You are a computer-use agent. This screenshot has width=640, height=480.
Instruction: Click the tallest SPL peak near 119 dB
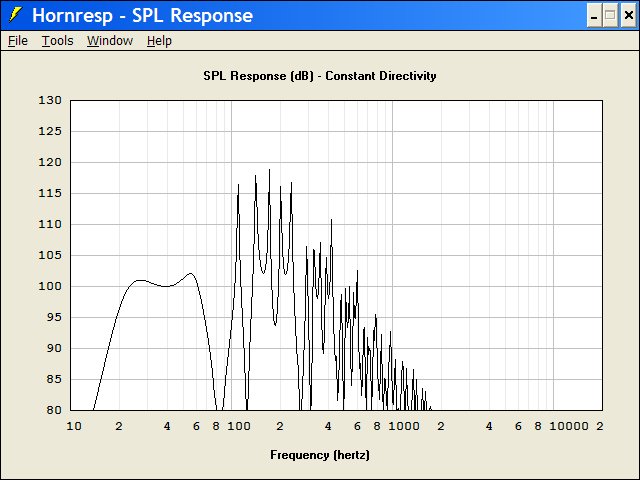point(269,170)
